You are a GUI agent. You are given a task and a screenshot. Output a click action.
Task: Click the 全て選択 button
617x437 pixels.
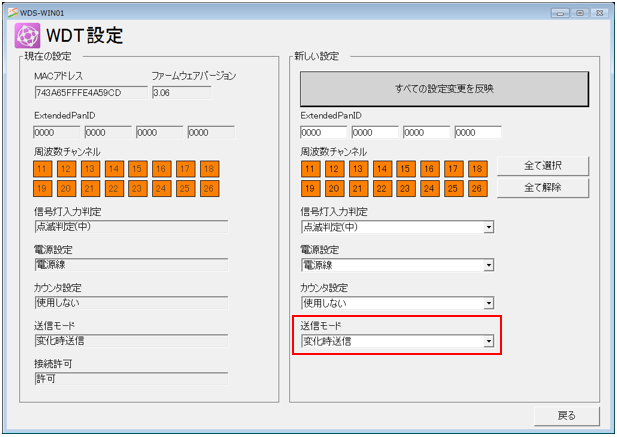542,165
